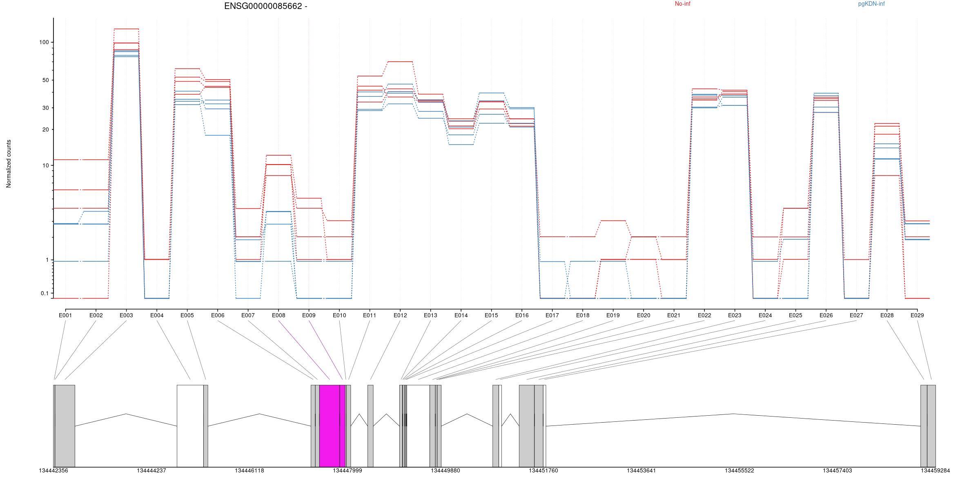Click exon label E011
Image resolution: width=980 pixels, height=490 pixels.
[370, 315]
